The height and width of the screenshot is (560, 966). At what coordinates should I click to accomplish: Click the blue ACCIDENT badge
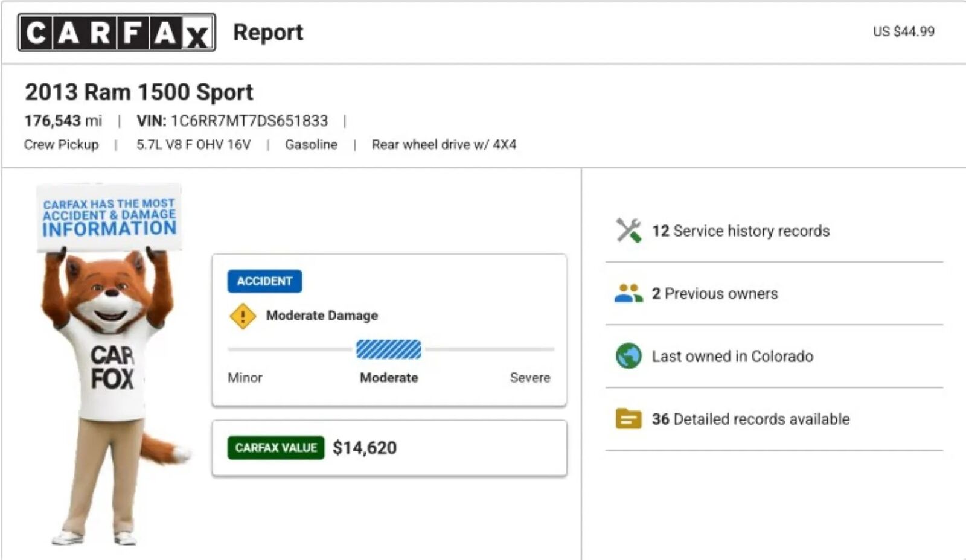tap(264, 281)
